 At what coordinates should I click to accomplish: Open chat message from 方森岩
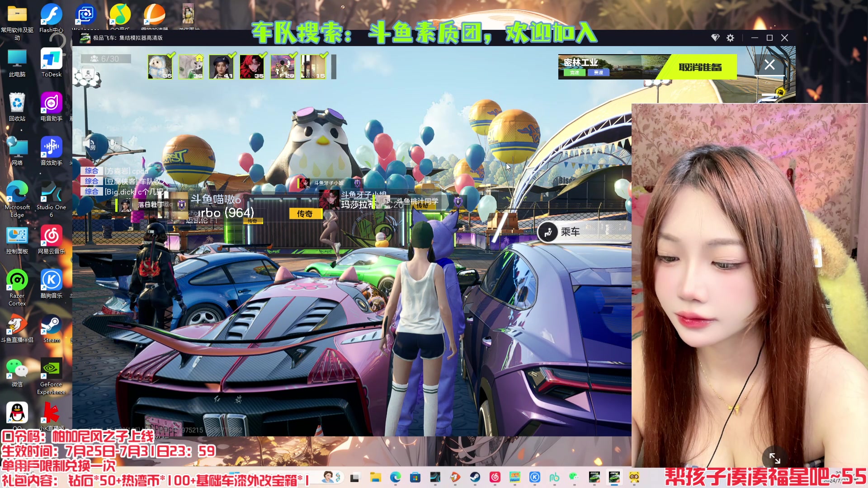click(x=116, y=171)
